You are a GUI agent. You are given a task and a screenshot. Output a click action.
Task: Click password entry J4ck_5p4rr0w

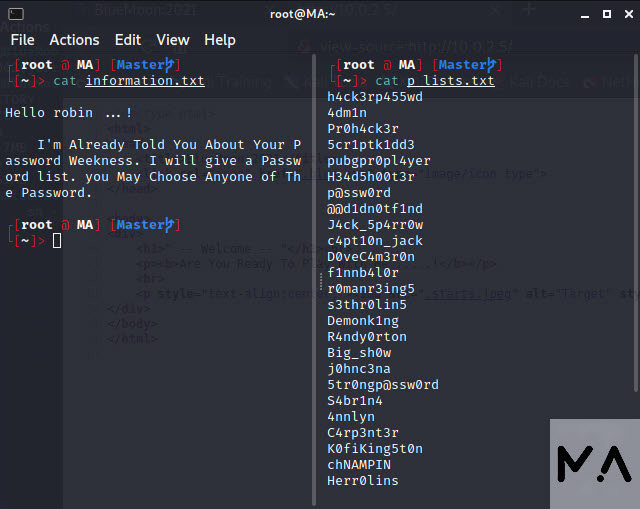375,225
